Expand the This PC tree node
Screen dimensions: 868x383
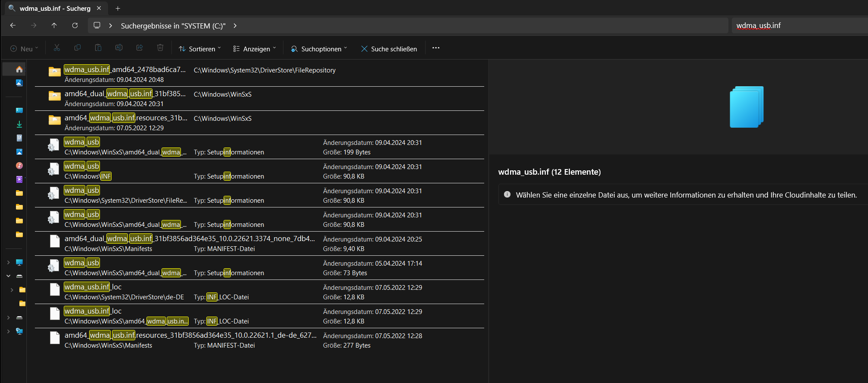coord(8,262)
